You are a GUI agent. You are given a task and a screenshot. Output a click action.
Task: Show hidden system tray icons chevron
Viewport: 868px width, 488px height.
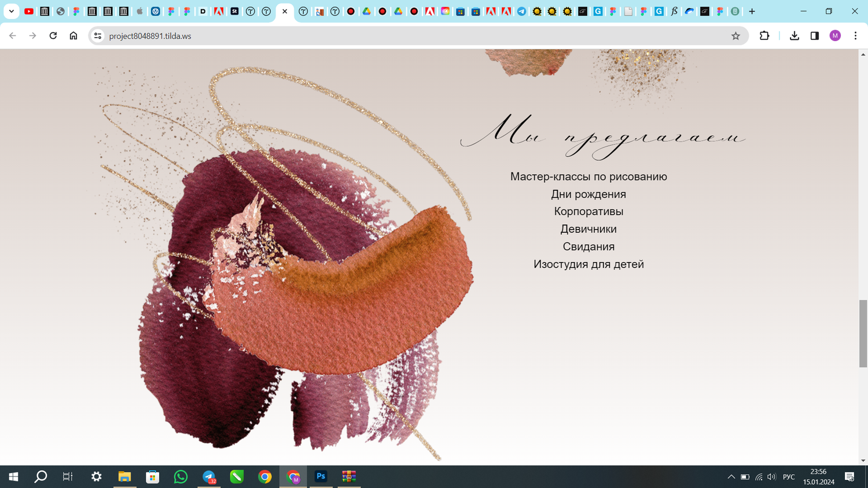[x=731, y=477]
